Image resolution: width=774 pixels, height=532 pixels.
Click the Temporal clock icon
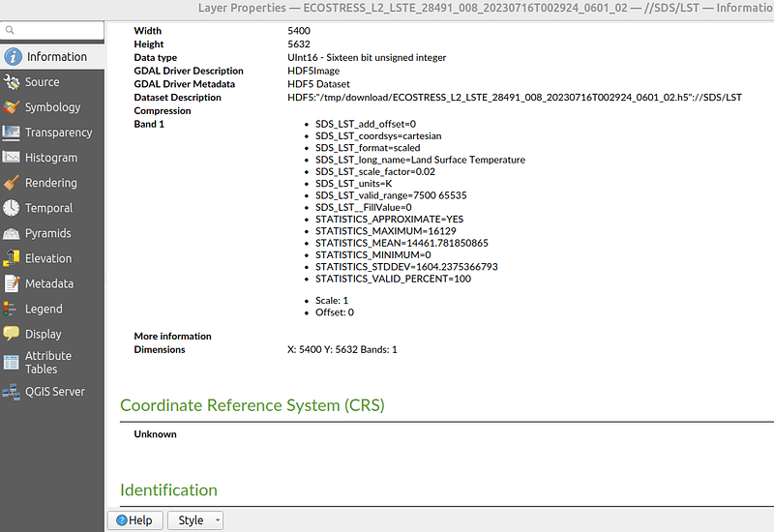(11, 208)
